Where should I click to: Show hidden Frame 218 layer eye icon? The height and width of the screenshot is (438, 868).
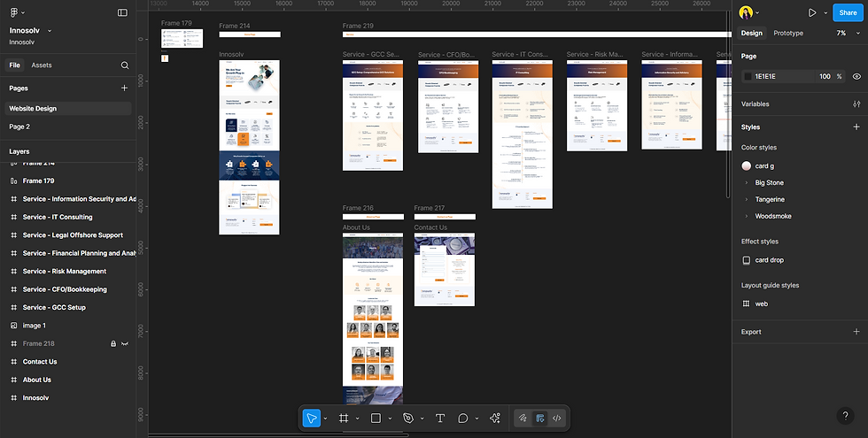(x=125, y=343)
